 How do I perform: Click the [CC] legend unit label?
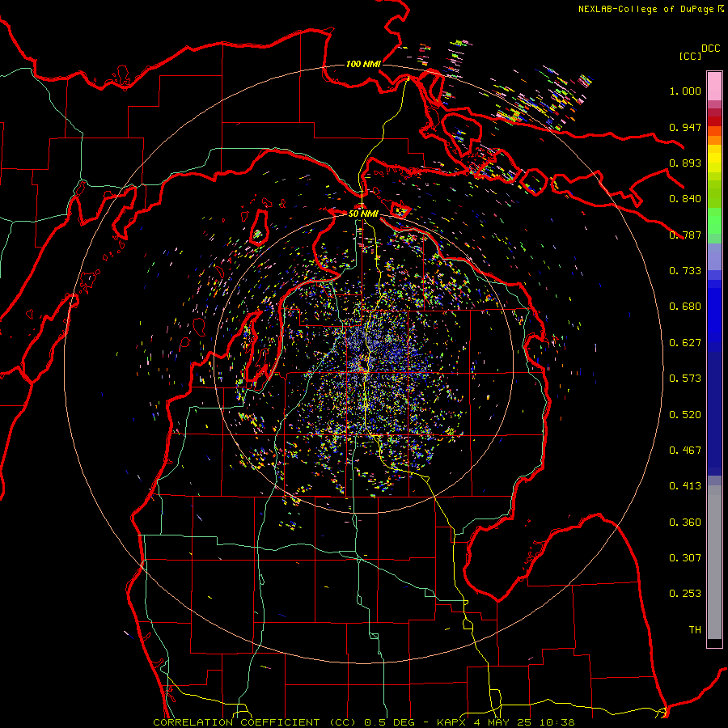[690, 56]
